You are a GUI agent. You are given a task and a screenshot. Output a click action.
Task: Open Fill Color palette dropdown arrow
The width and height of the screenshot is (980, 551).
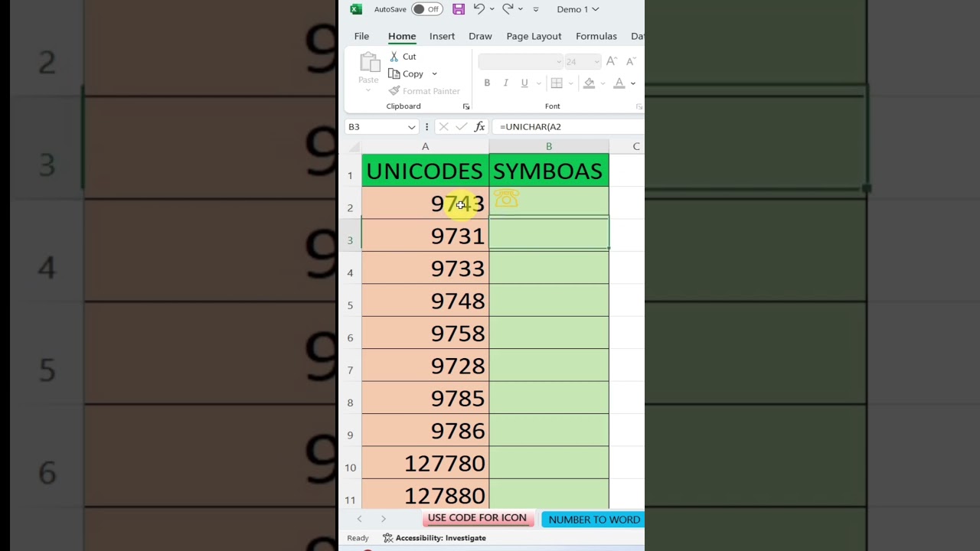[x=603, y=83]
